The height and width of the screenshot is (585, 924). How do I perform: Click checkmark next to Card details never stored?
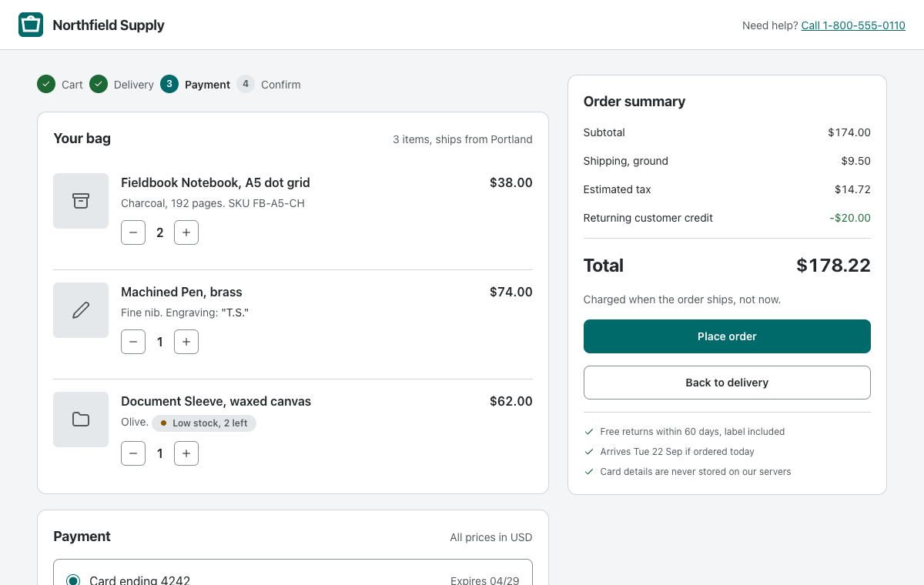click(589, 472)
